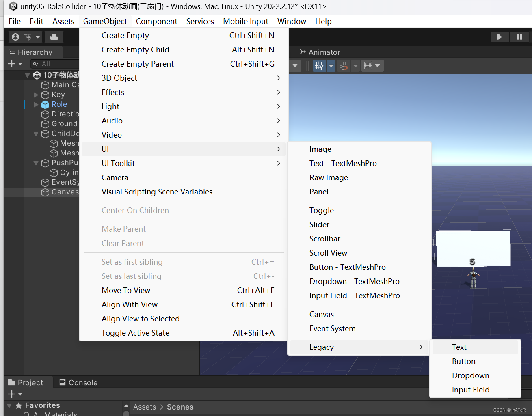Click the Pause button in the toolbar

(519, 37)
